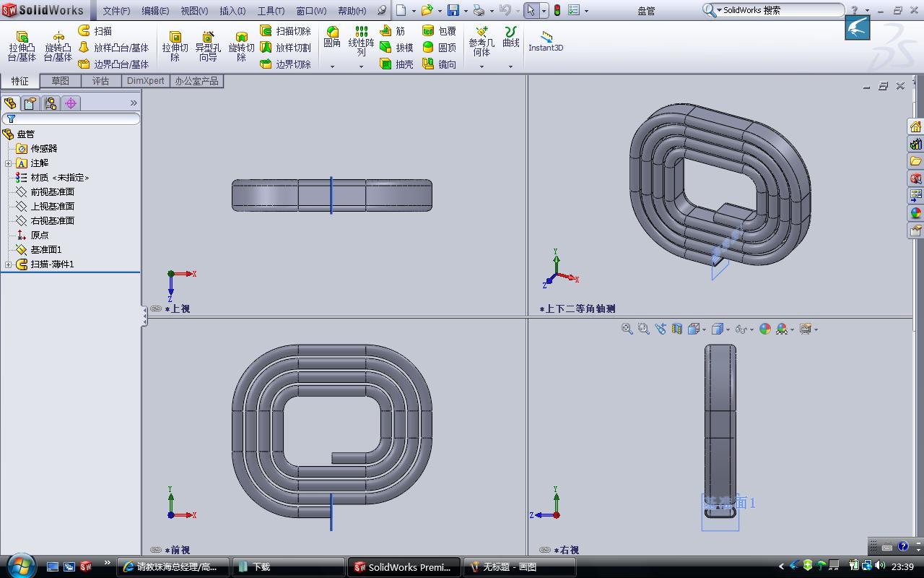
Task: Use the 镜向 mirror tool
Action: point(439,64)
